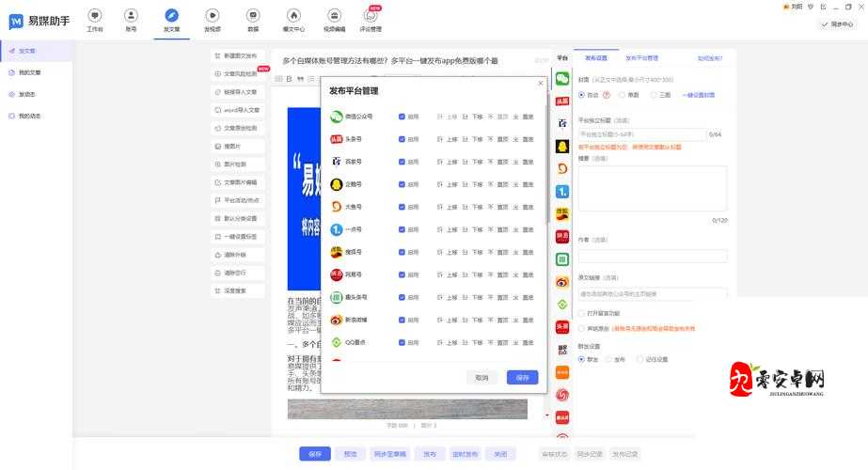Enable 声明原创 checkbox
Viewport: 868px width, 470px height.
pos(581,329)
